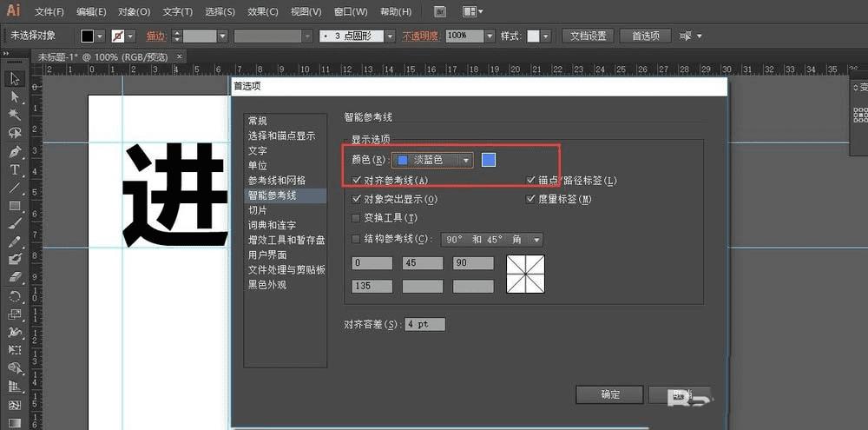Open the stroke weight dropdown
The width and height of the screenshot is (868, 430).
coord(222,36)
